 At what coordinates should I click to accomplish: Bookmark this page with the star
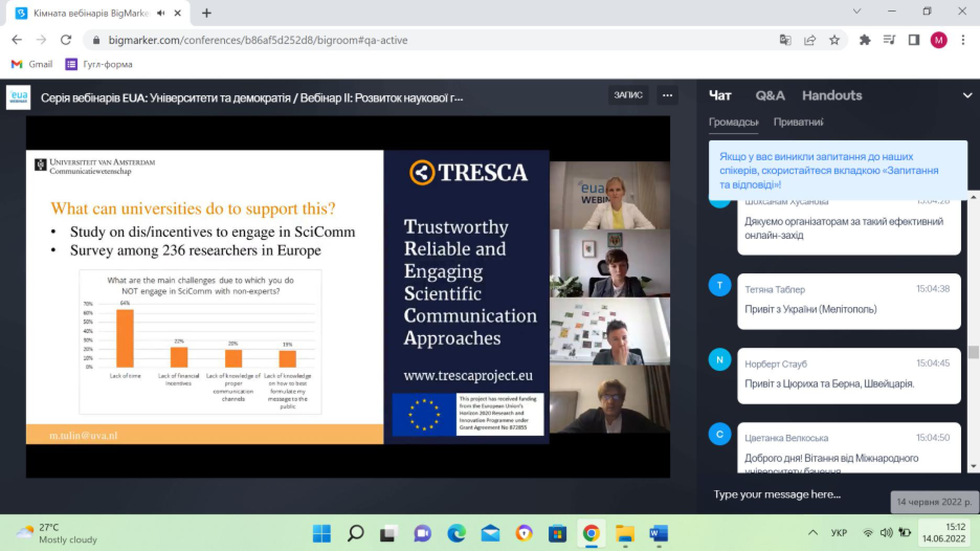[x=834, y=40]
